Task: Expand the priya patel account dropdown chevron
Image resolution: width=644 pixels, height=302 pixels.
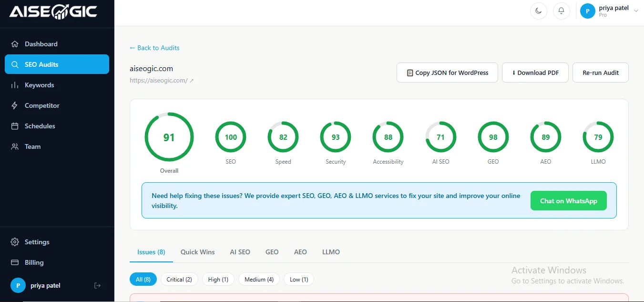Action: [x=636, y=11]
